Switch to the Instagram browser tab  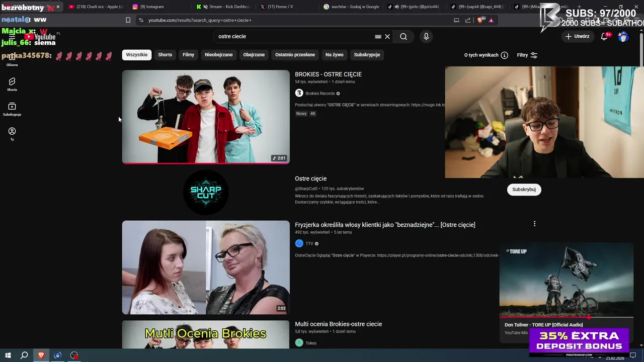pos(159,7)
